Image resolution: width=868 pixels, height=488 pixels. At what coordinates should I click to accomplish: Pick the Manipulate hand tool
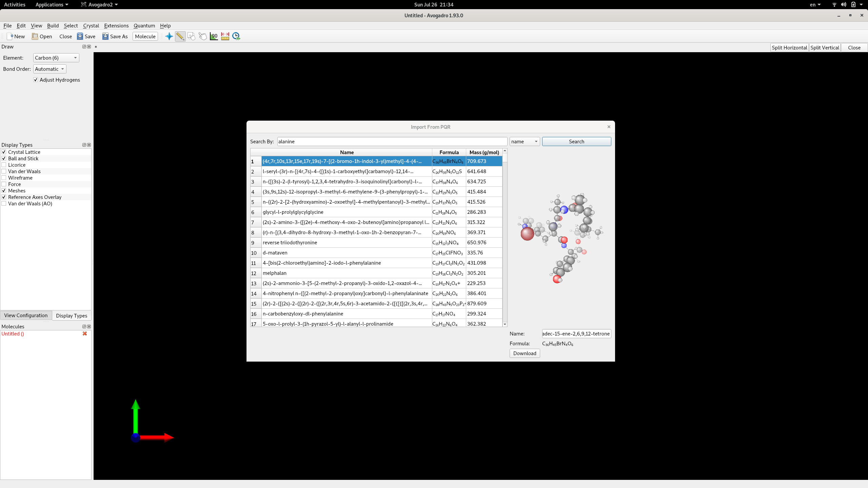(203, 36)
